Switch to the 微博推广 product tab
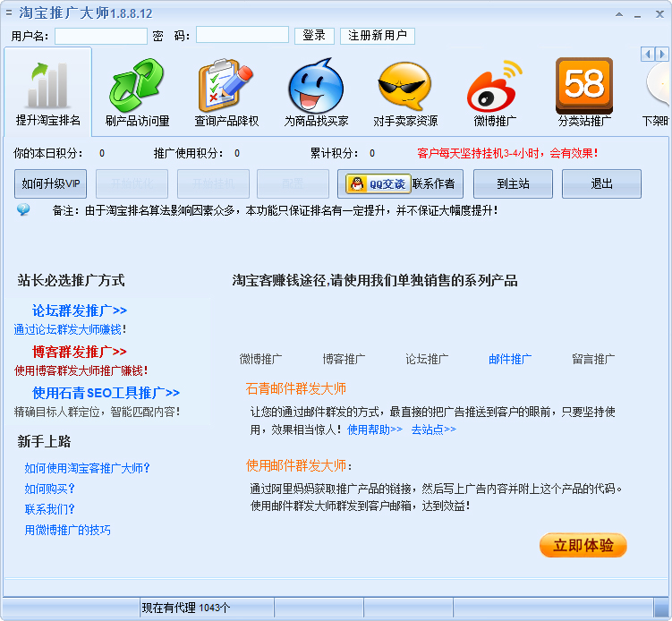The width and height of the screenshot is (672, 621). click(x=260, y=359)
